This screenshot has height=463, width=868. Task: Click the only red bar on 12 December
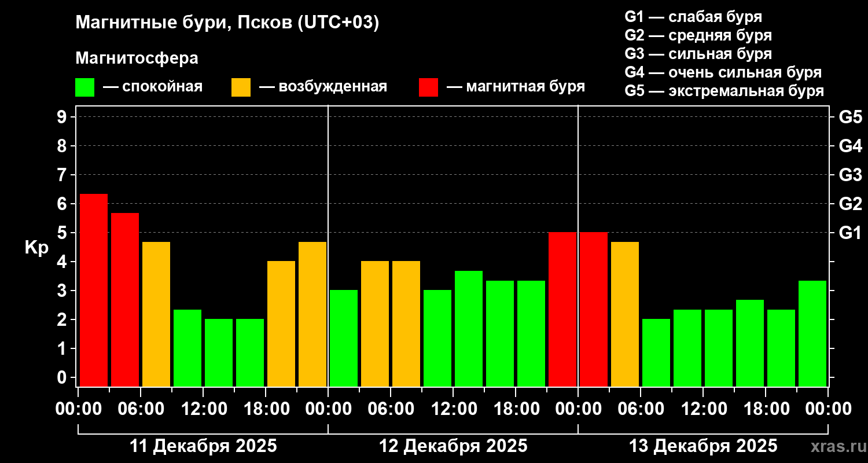tap(562, 309)
